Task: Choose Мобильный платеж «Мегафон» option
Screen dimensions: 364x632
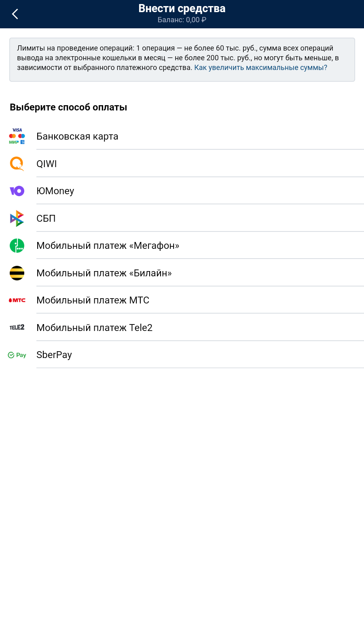Action: 108,246
